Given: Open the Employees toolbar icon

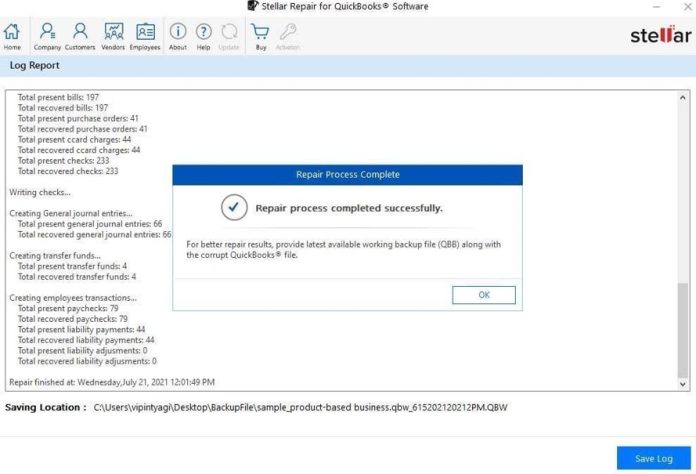Looking at the screenshot, I should 145,36.
